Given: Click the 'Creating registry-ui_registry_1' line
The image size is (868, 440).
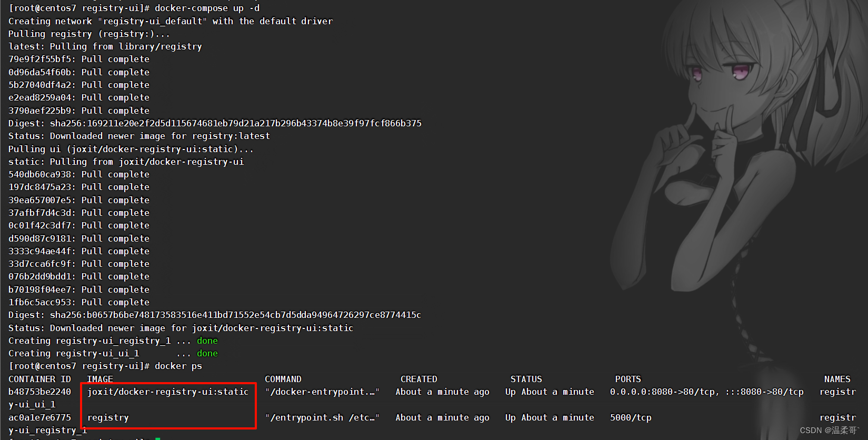Looking at the screenshot, I should click(113, 341).
